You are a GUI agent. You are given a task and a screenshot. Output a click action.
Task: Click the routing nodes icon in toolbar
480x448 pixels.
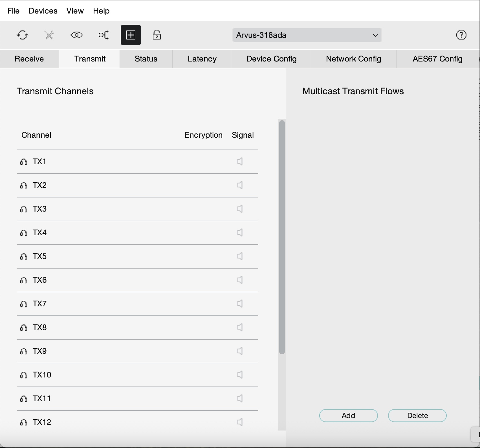[x=104, y=35]
